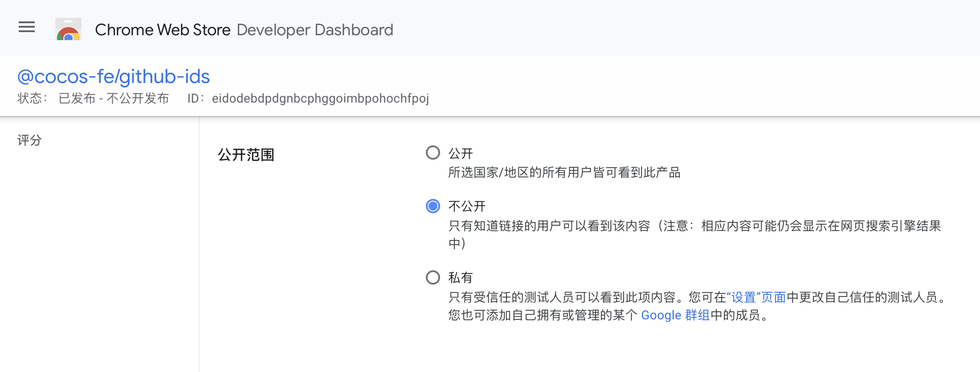Click the 只有知道链接的用户 description text
Image resolution: width=980 pixels, height=372 pixels.
click(549, 226)
